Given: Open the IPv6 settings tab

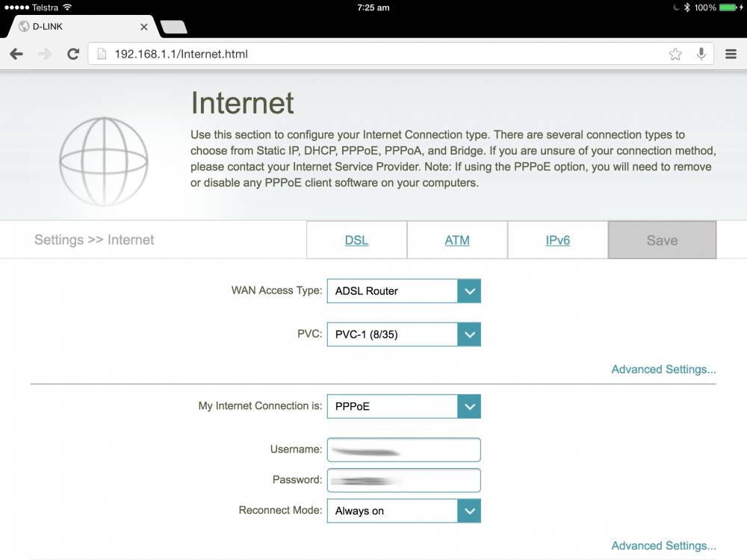Looking at the screenshot, I should pos(558,240).
